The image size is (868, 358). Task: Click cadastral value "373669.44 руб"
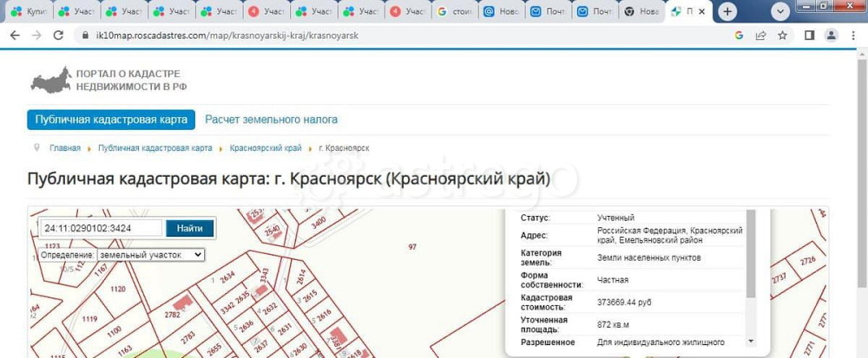[624, 303]
